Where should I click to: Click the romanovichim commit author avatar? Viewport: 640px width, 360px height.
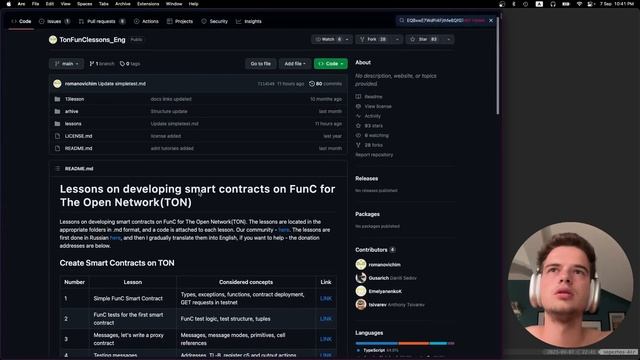point(57,84)
